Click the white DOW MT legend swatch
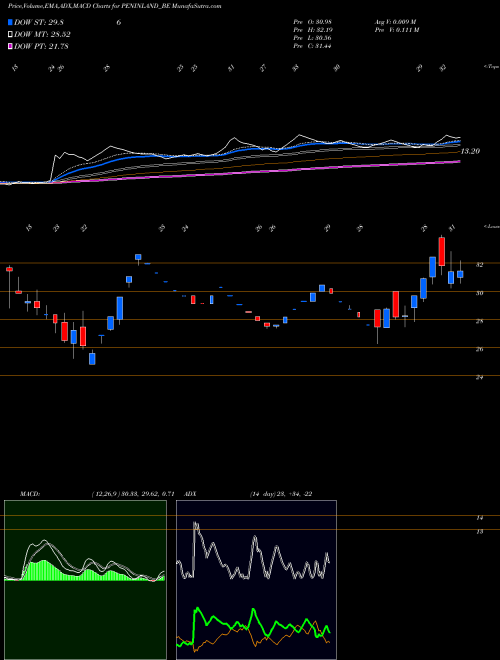This screenshot has height=660, width=500. pyautogui.click(x=10, y=35)
